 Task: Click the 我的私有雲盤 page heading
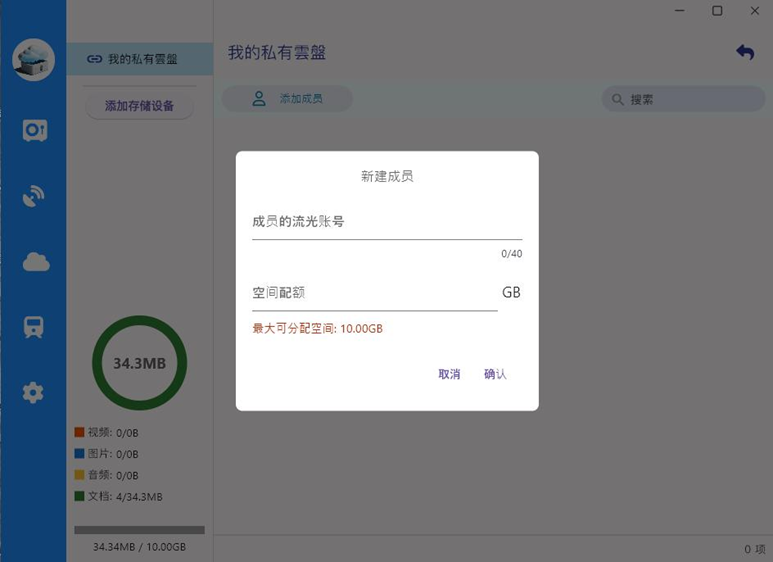[277, 53]
